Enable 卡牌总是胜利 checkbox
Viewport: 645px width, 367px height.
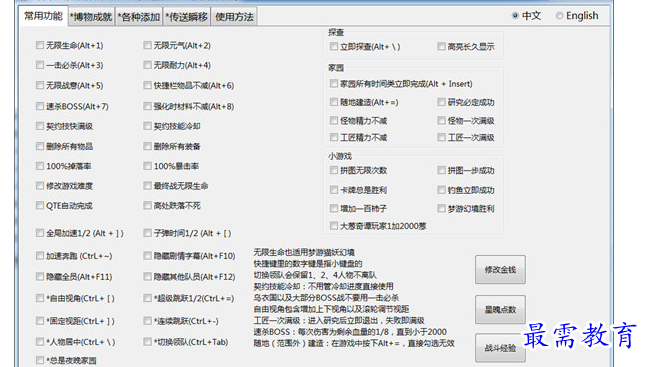[334, 190]
